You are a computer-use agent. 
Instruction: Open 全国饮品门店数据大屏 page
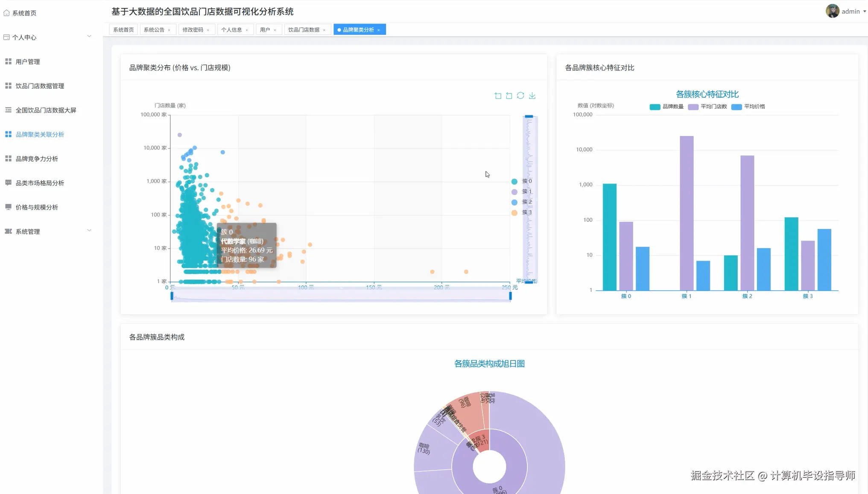pos(46,110)
